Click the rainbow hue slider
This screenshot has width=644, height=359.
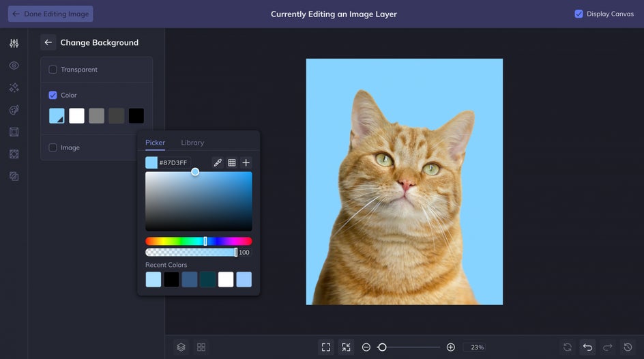pos(198,241)
